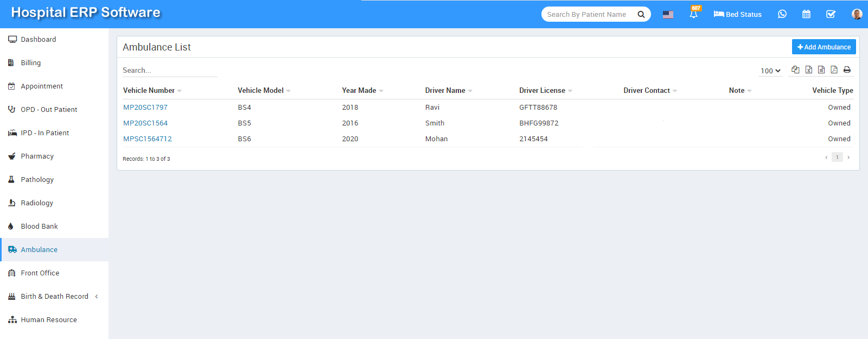Click the print icon in the table toolbar

pos(847,70)
